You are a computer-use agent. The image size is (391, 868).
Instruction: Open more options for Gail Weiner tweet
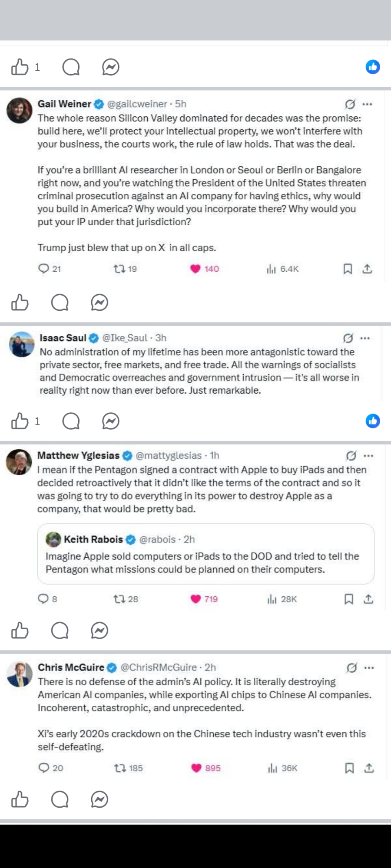pyautogui.click(x=368, y=104)
